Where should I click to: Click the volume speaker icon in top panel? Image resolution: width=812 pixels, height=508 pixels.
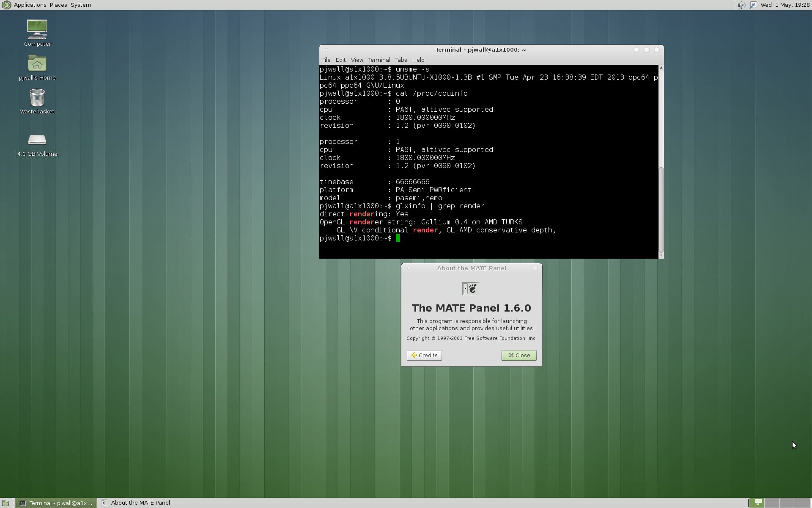(x=741, y=5)
